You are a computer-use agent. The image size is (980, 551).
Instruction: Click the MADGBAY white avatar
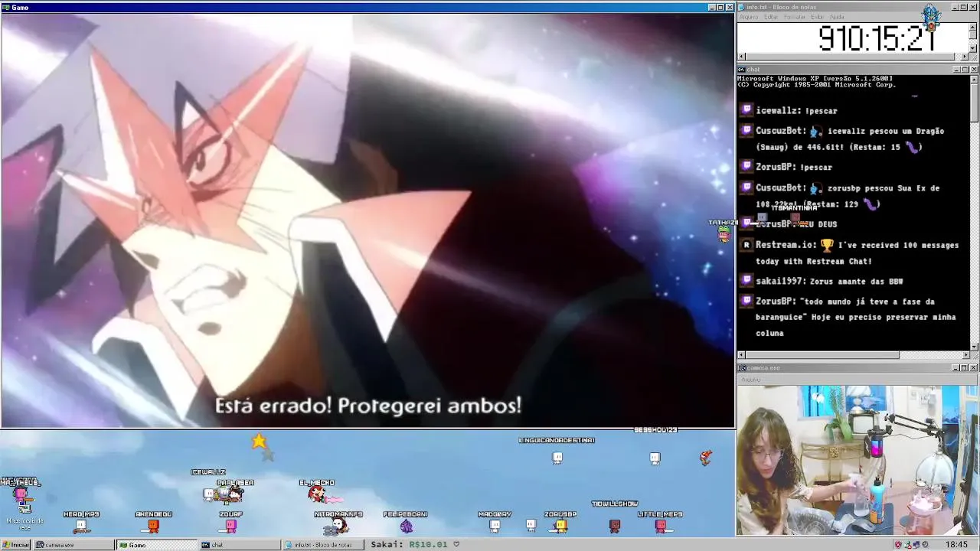pyautogui.click(x=495, y=526)
